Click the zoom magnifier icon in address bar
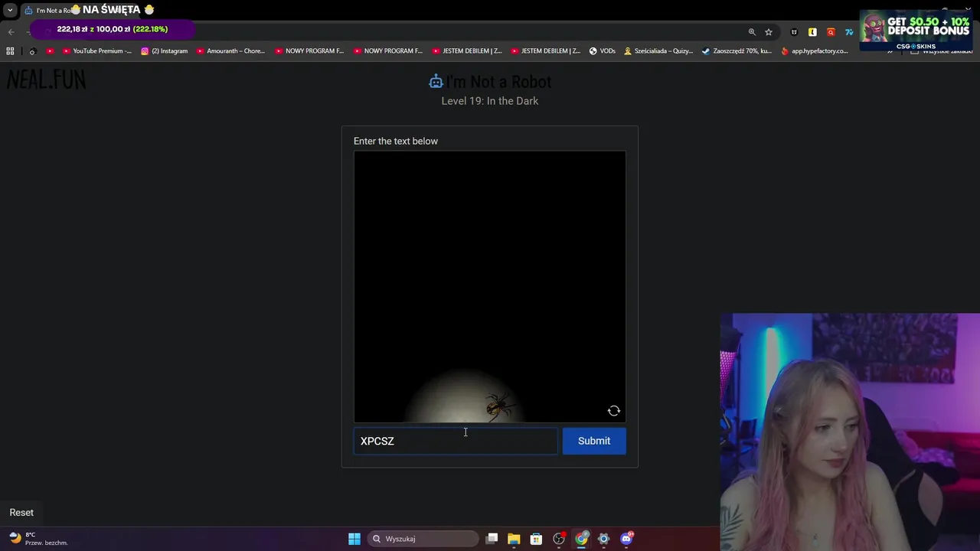 click(752, 32)
